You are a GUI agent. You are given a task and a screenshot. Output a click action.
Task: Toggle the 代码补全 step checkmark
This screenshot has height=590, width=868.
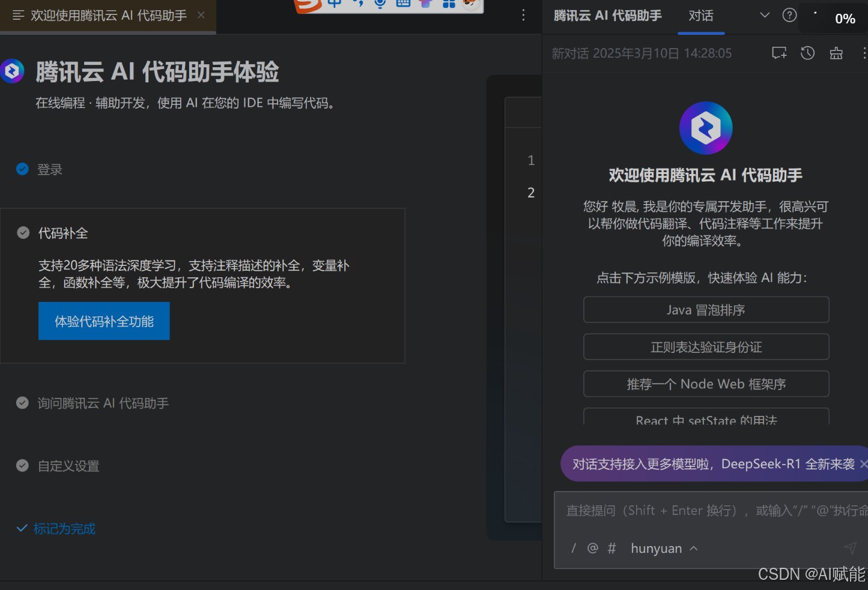23,233
